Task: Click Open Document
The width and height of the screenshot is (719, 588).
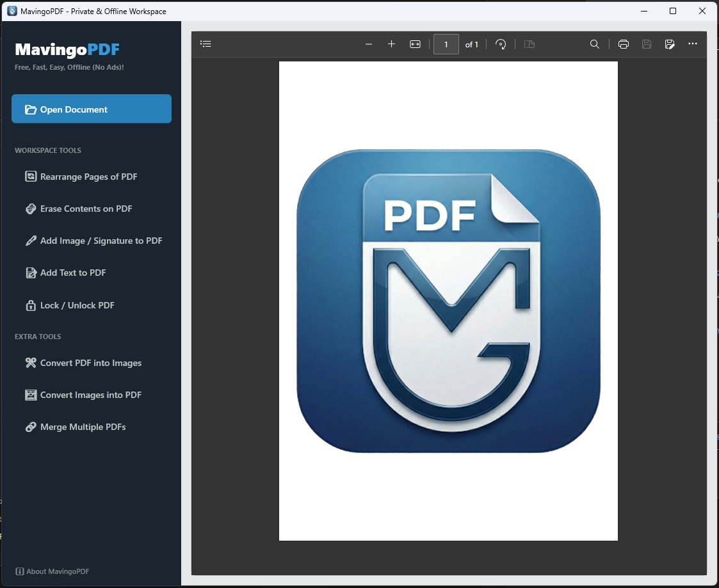Action: [x=91, y=109]
